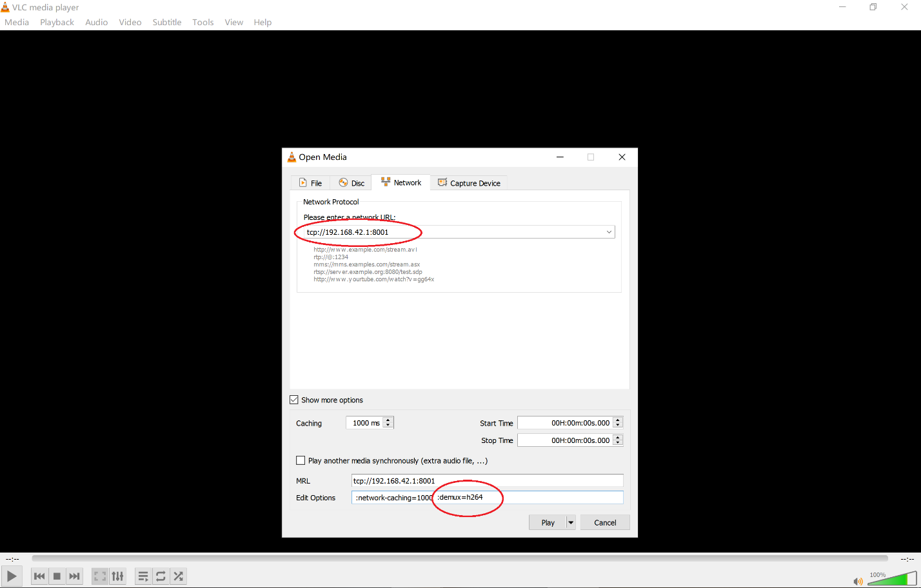Viewport: 921px width, 588px height.
Task: Open the Video menu
Action: tap(130, 22)
